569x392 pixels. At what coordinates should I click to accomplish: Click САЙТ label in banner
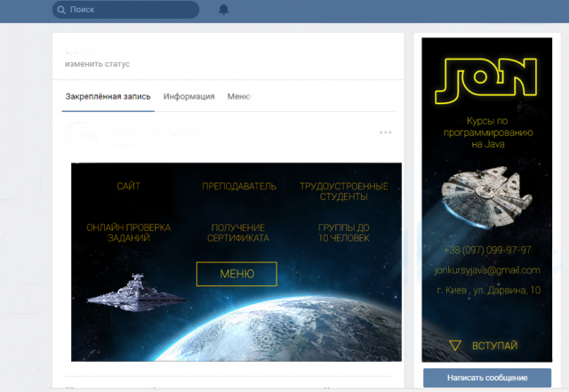(128, 186)
